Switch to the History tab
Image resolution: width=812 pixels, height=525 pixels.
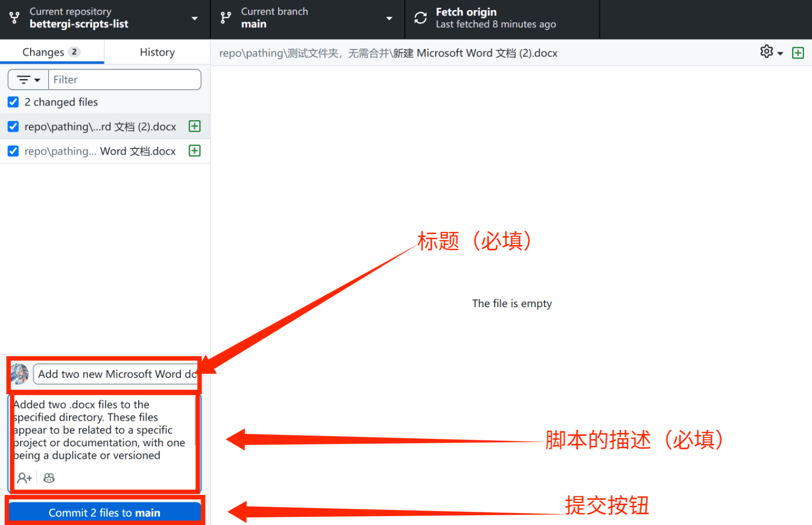tap(157, 52)
